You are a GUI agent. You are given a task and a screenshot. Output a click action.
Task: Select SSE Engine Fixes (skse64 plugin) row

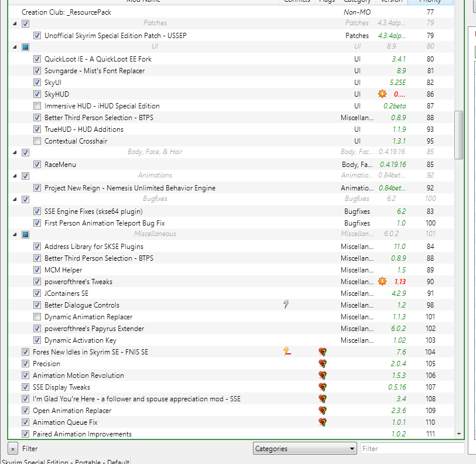[x=231, y=211]
